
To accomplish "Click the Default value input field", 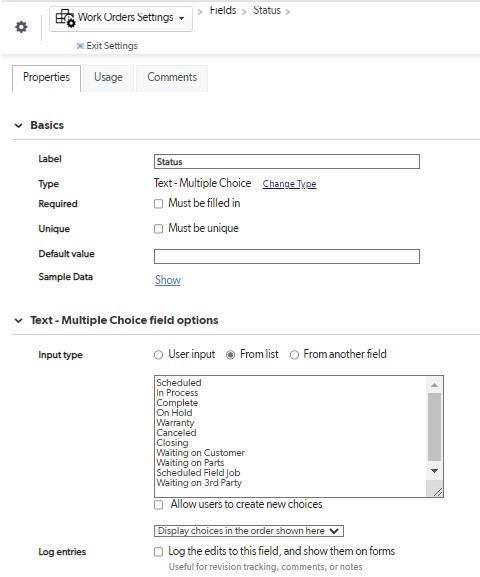I will coord(287,256).
